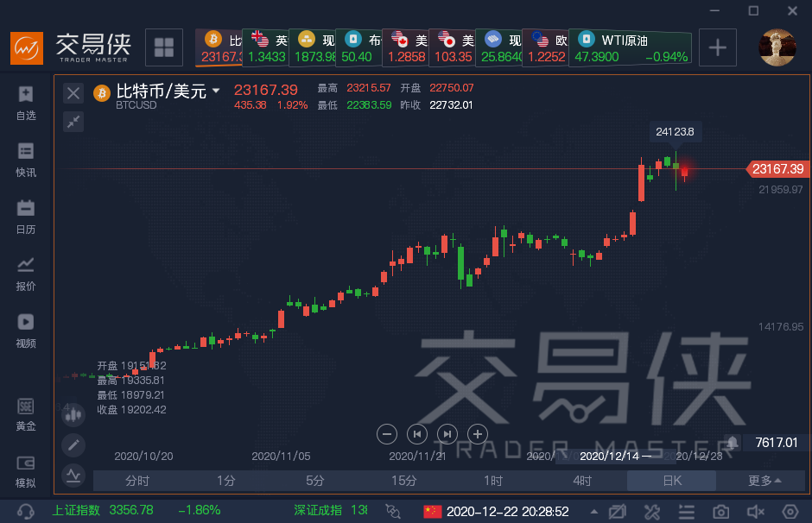Image resolution: width=812 pixels, height=523 pixels.
Task: Switch to the GBP/USD 1.3433 ticker tab
Action: coord(266,48)
